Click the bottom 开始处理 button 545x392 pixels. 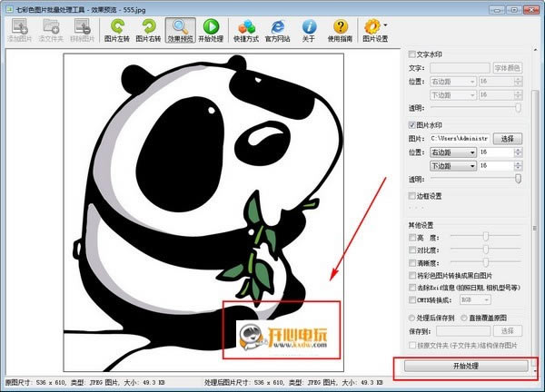coord(466,366)
